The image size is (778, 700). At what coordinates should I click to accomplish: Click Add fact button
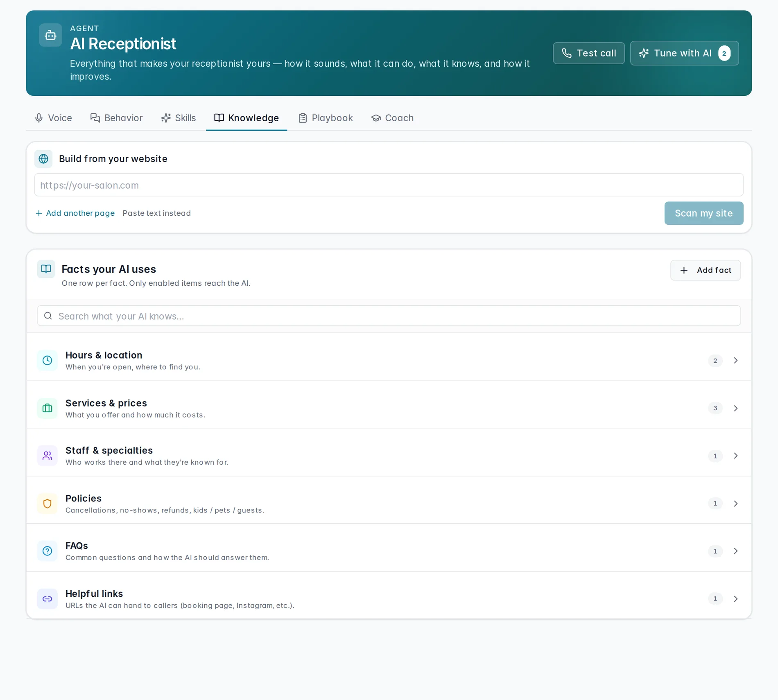(x=706, y=270)
